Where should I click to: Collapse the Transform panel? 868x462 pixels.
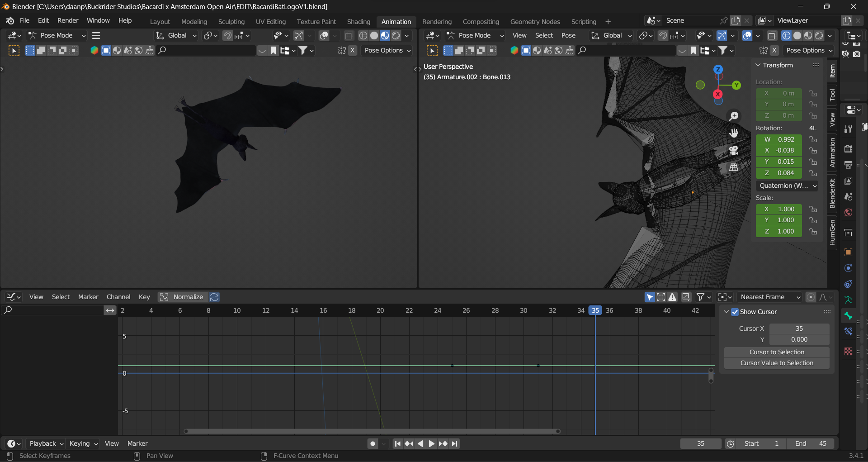click(758, 65)
